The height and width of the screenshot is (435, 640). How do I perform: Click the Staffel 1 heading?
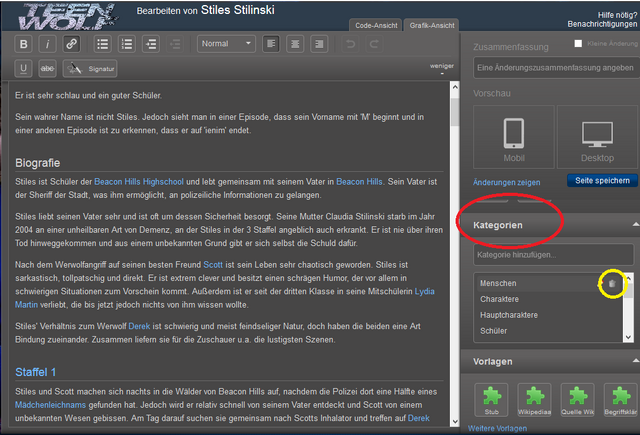pos(36,372)
